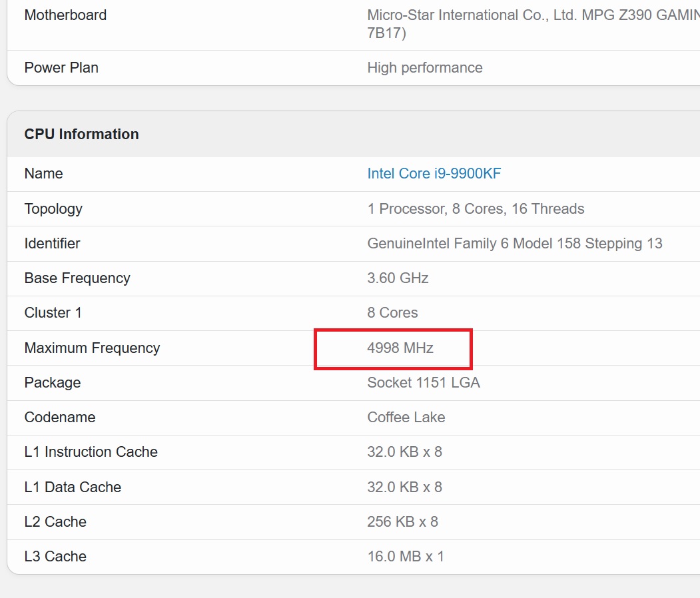Select the 3.60 GHz value

tap(398, 278)
